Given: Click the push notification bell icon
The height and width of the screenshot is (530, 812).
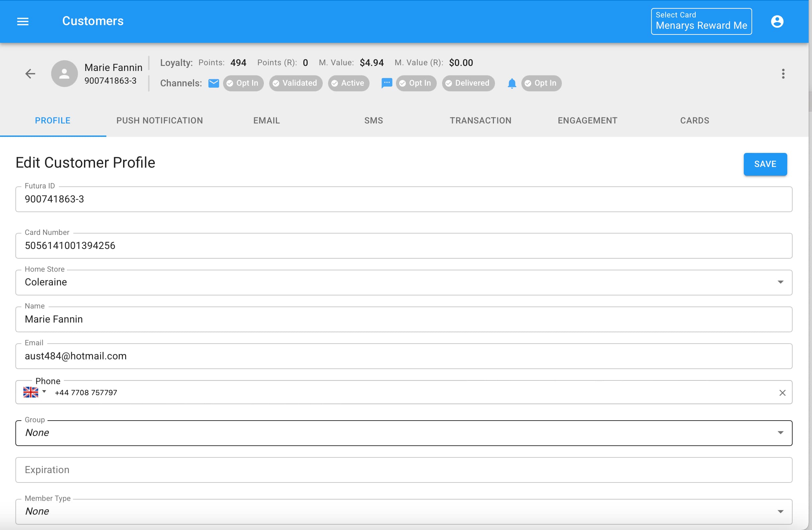Looking at the screenshot, I should click(512, 83).
